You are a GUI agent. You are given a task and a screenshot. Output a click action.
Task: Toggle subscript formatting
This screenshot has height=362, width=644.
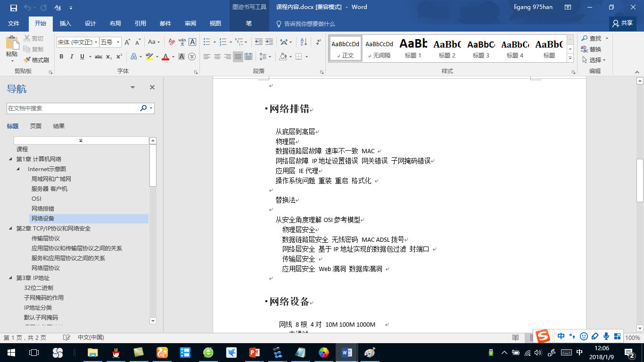(109, 57)
